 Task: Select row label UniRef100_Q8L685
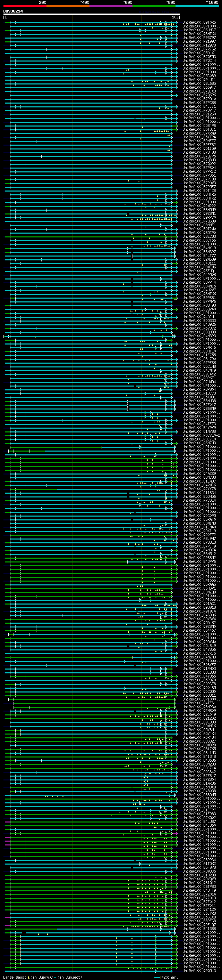(x=199, y=84)
